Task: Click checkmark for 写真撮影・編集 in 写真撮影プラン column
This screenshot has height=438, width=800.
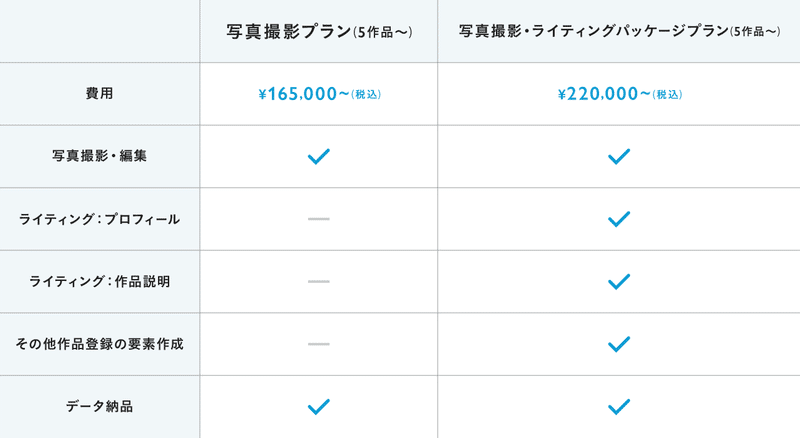Action: point(319,156)
